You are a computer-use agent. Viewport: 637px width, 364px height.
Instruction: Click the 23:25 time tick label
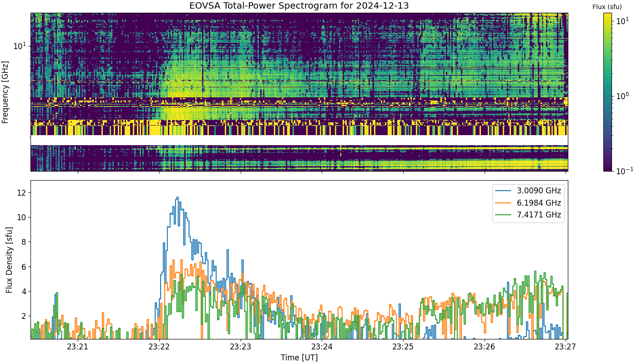pyautogui.click(x=403, y=347)
